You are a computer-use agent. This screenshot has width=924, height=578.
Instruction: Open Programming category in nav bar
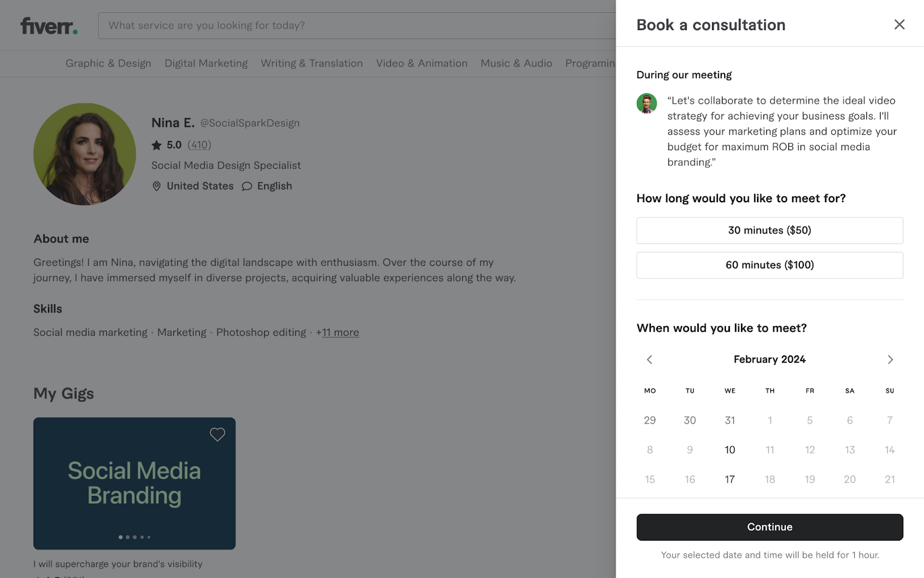point(590,64)
